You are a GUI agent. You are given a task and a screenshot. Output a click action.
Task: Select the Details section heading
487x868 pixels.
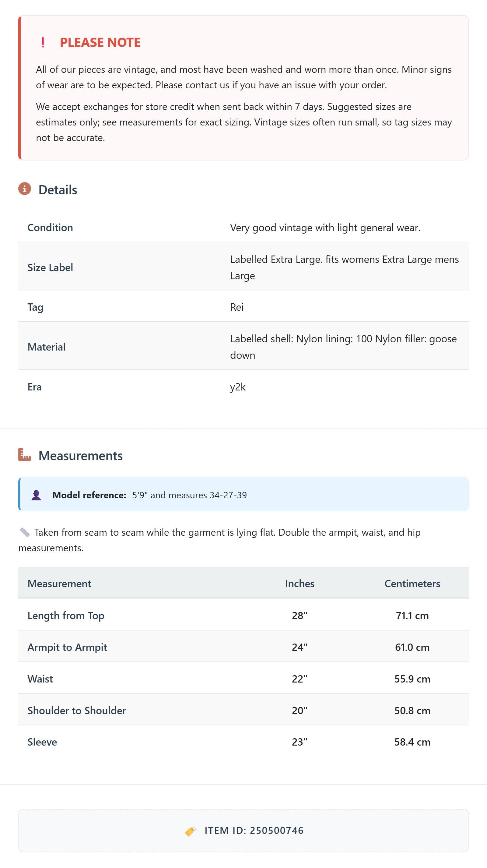coord(58,190)
